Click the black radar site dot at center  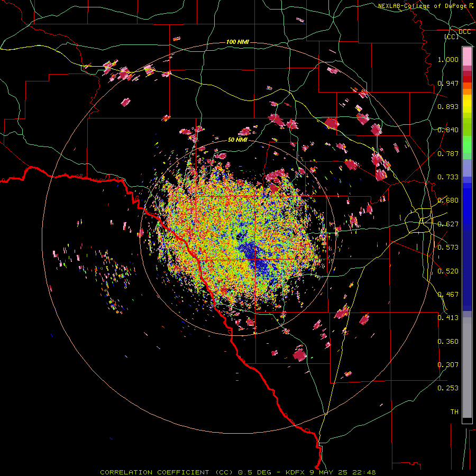(239, 236)
